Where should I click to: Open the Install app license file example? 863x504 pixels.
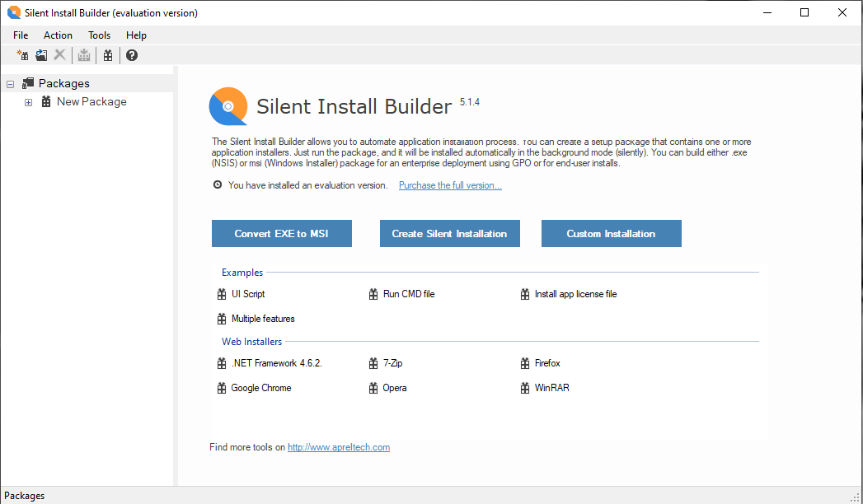point(575,294)
